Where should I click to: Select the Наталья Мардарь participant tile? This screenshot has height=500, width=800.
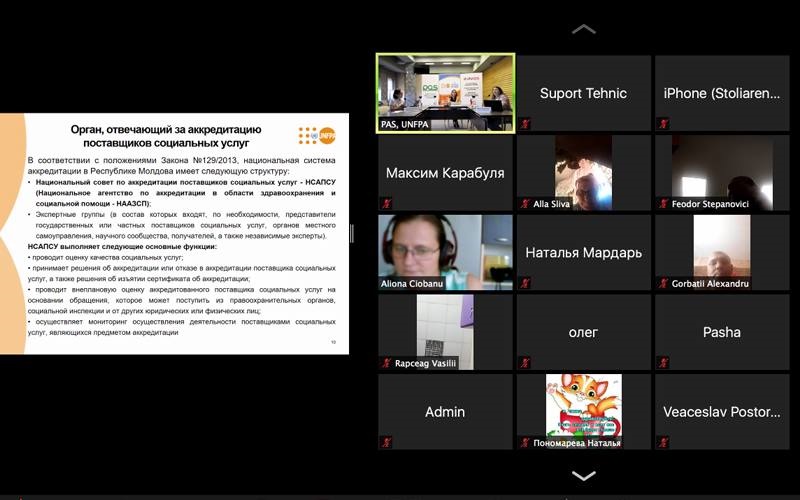pos(583,252)
